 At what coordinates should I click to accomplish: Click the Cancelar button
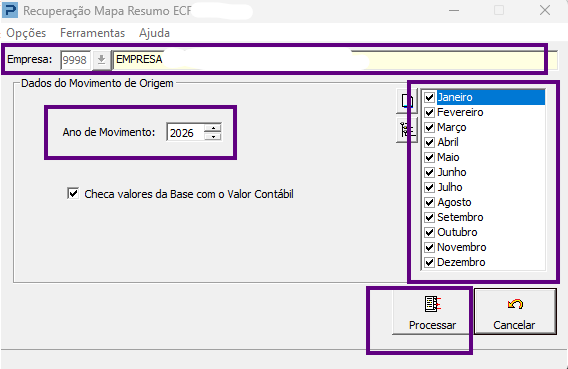click(x=515, y=312)
